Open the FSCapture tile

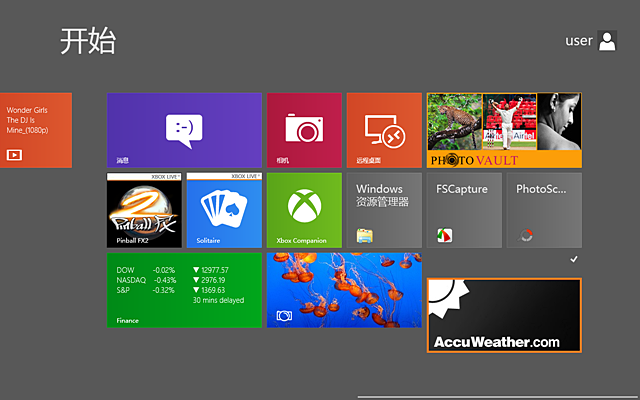coord(464,210)
